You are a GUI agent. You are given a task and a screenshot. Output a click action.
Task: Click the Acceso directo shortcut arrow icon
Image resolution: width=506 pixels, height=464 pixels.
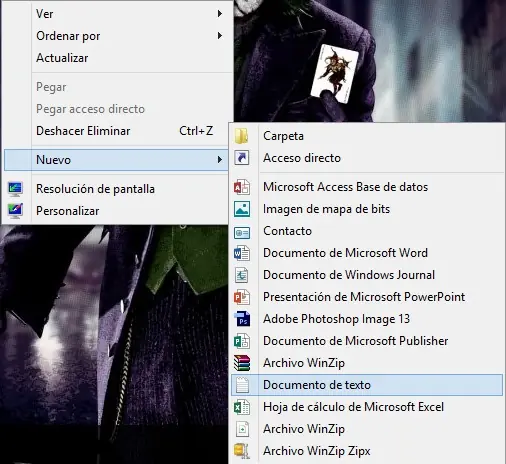coord(242,158)
